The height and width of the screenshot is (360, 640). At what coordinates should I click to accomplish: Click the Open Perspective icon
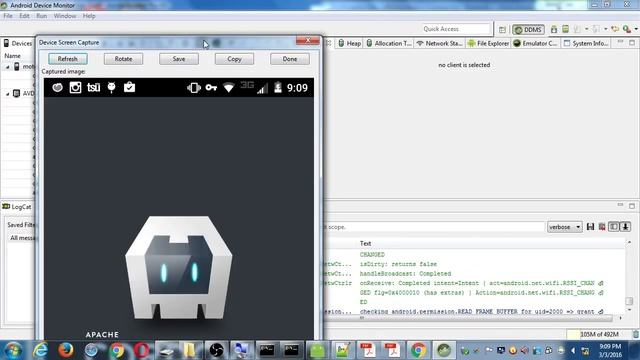point(502,29)
